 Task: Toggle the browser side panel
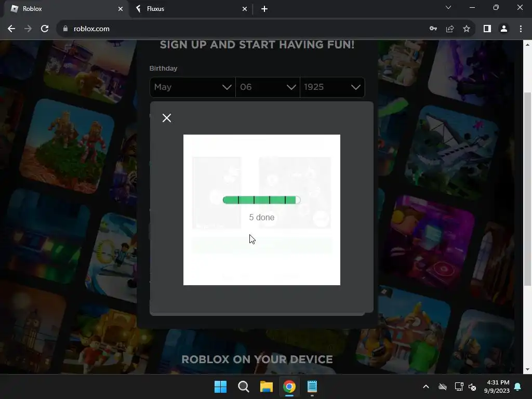pos(487,29)
